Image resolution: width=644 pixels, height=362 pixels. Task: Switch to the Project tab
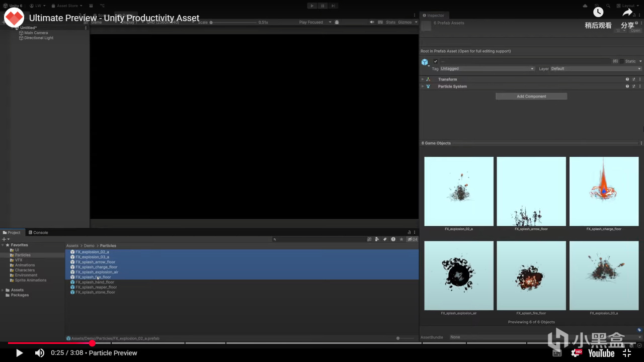coord(12,233)
